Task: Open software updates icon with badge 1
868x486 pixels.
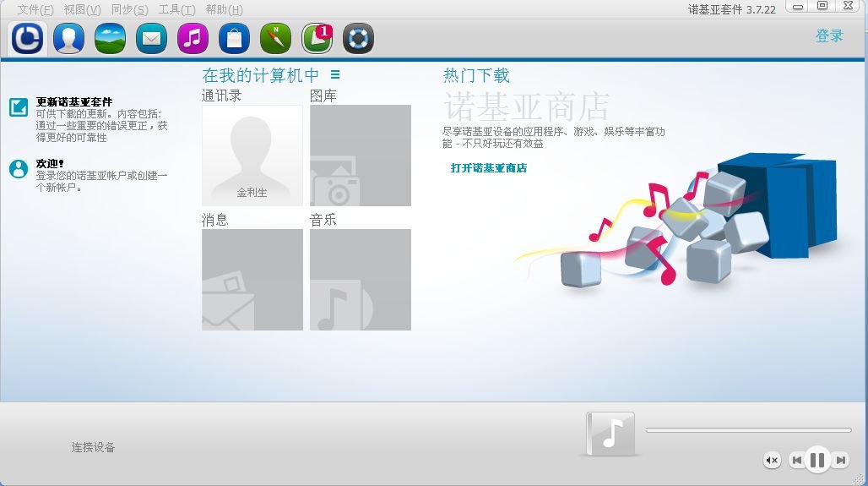Action: pos(317,39)
